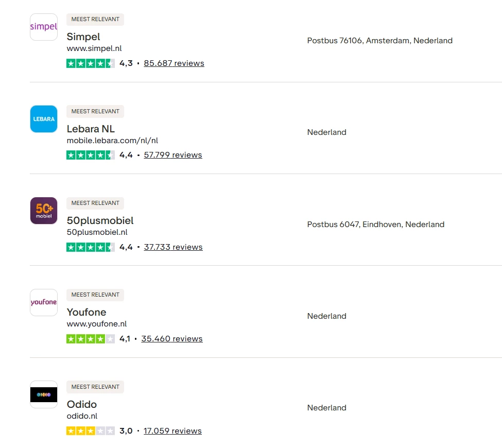Open the Youfone company name
The height and width of the screenshot is (448, 502).
coord(86,312)
